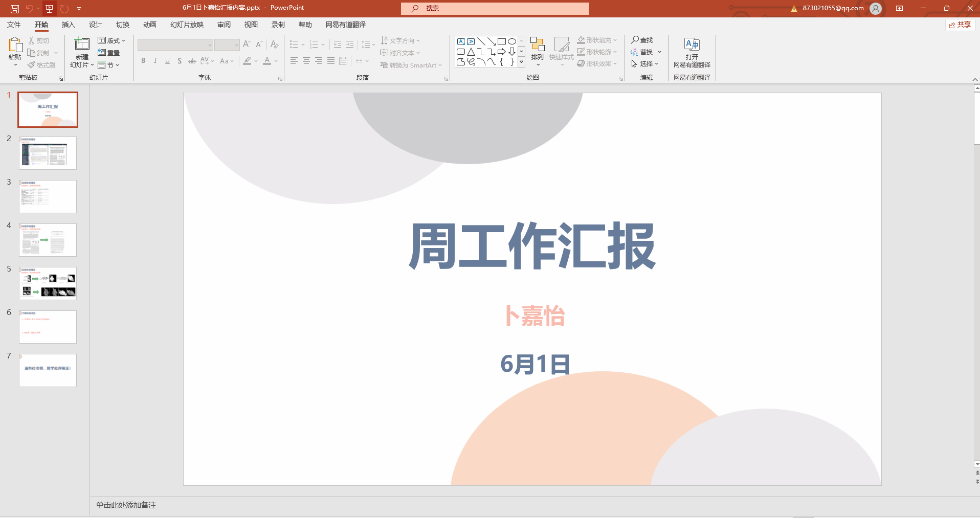This screenshot has width=980, height=518.
Task: Expand the shapes gallery more arrow
Action: (521, 62)
